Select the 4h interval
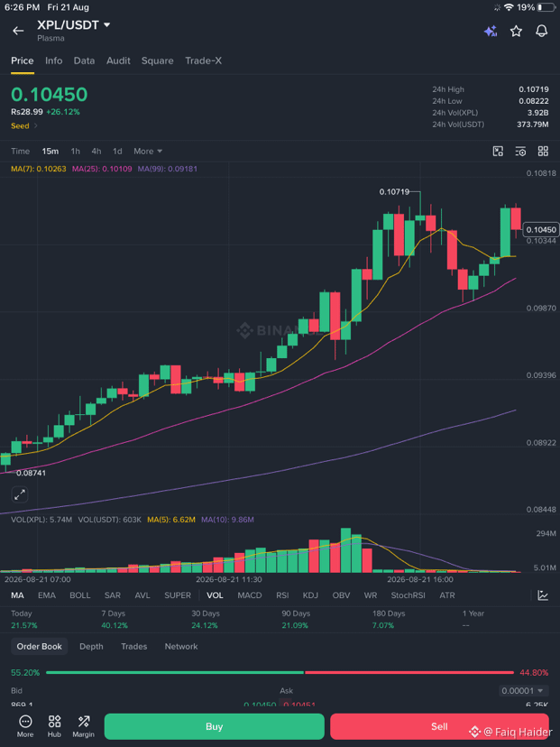 tap(96, 151)
